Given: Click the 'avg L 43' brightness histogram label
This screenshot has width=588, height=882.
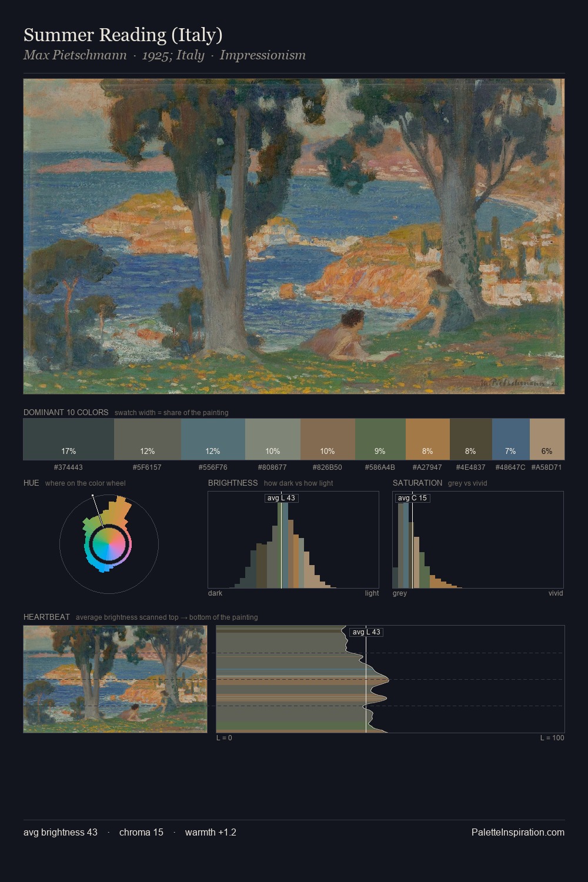Looking at the screenshot, I should coord(282,498).
